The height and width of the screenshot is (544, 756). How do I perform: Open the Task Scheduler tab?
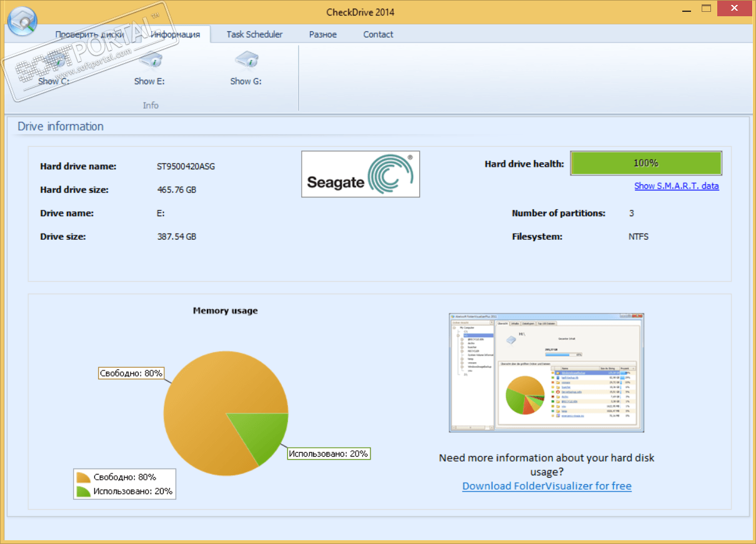click(254, 34)
